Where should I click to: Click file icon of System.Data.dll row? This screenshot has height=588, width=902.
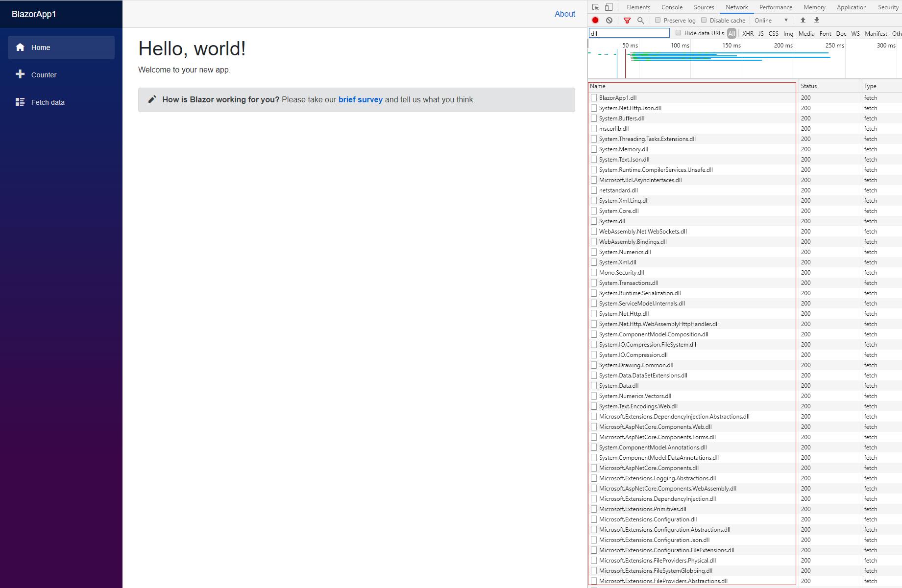coord(594,385)
